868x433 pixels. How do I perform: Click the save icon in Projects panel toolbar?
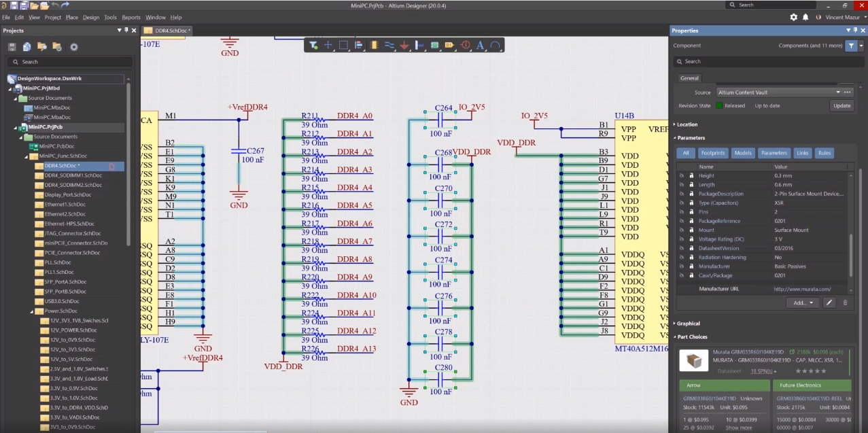pyautogui.click(x=12, y=47)
